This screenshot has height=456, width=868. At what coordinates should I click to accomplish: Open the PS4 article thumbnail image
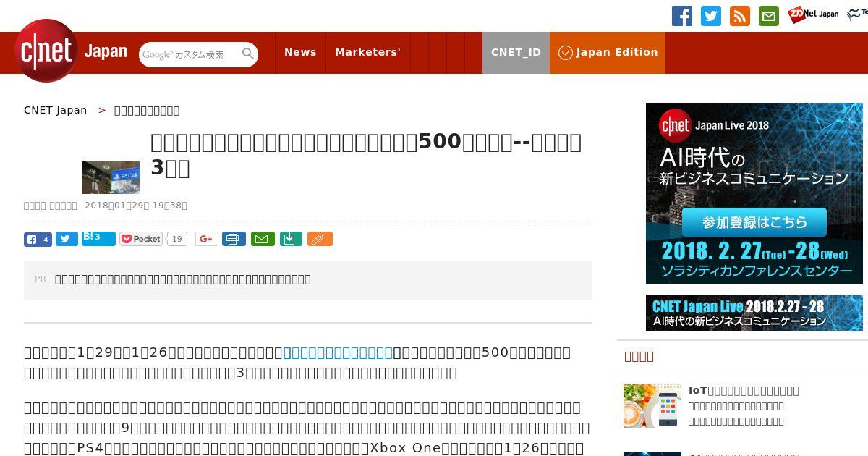click(x=111, y=177)
